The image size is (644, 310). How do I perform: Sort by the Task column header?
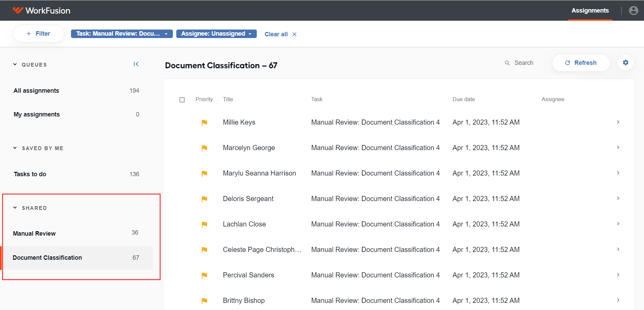click(317, 99)
